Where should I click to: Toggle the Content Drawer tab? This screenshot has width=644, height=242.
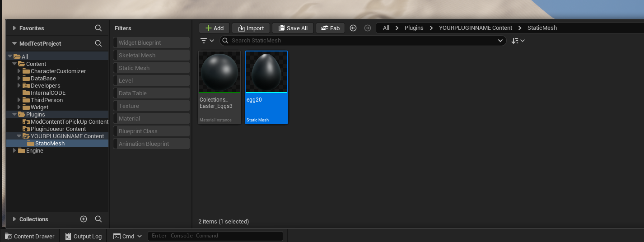(30, 236)
